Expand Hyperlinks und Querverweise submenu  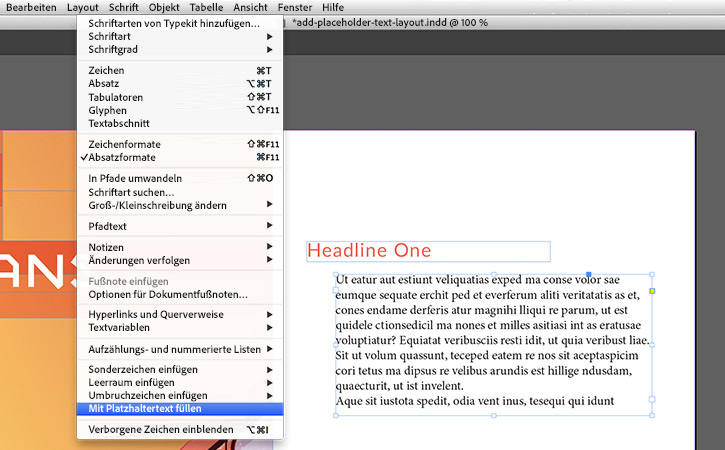(x=180, y=314)
